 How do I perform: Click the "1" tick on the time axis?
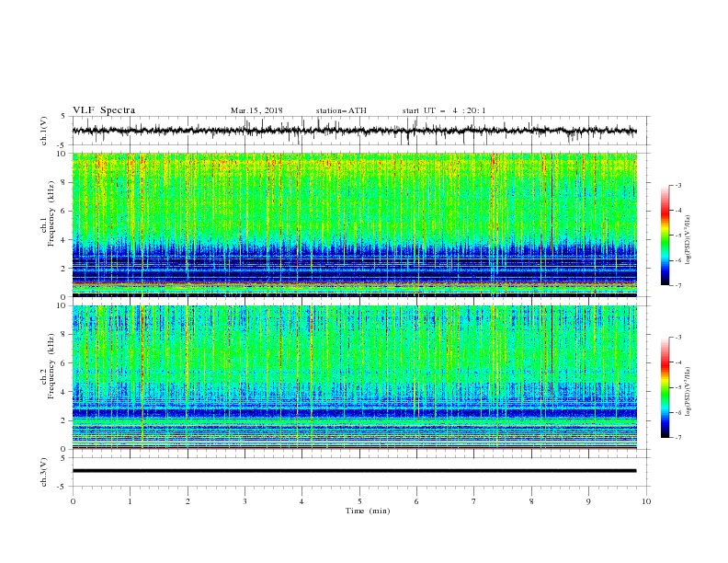(x=130, y=501)
